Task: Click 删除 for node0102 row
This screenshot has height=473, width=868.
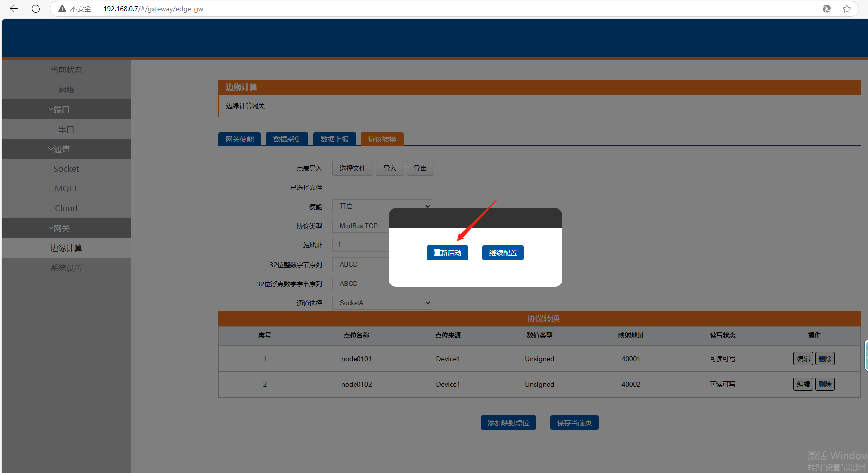Action: (825, 384)
